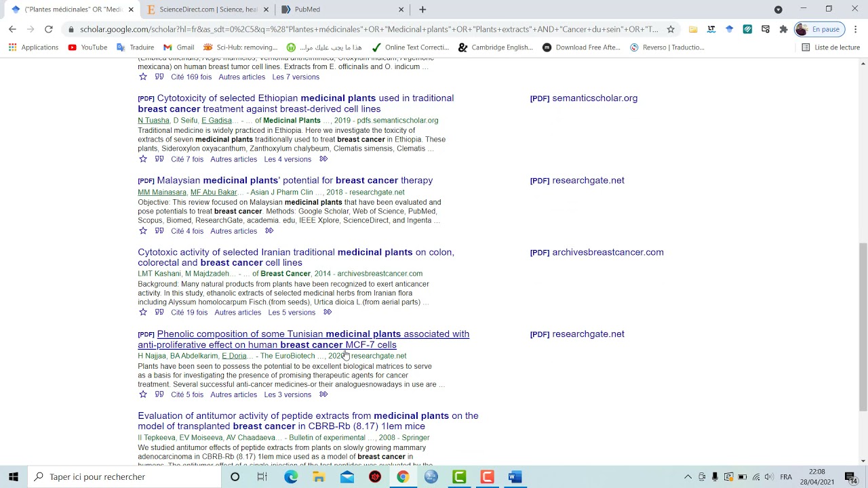
Task: Star the Tunisian medicinal plants Phenolic result
Action: click(x=142, y=394)
